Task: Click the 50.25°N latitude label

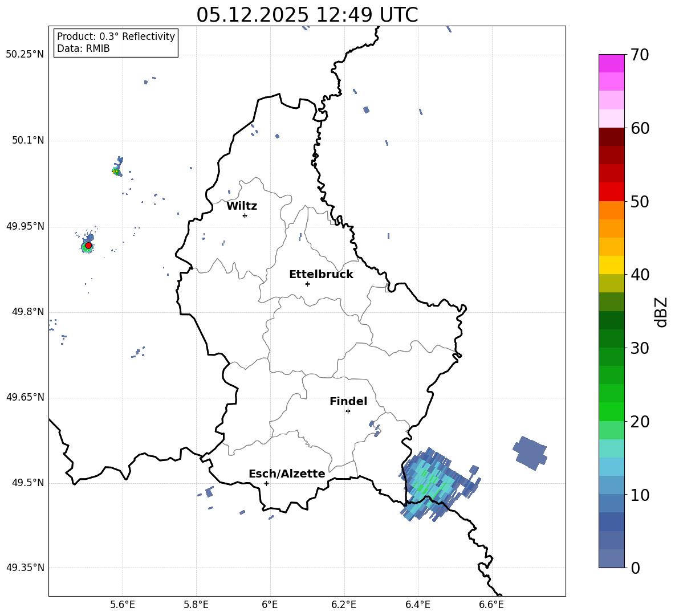Action: click(25, 55)
